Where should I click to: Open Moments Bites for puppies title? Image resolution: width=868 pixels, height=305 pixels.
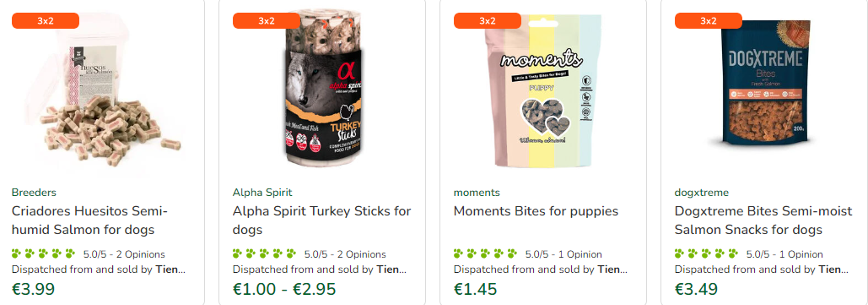536,211
